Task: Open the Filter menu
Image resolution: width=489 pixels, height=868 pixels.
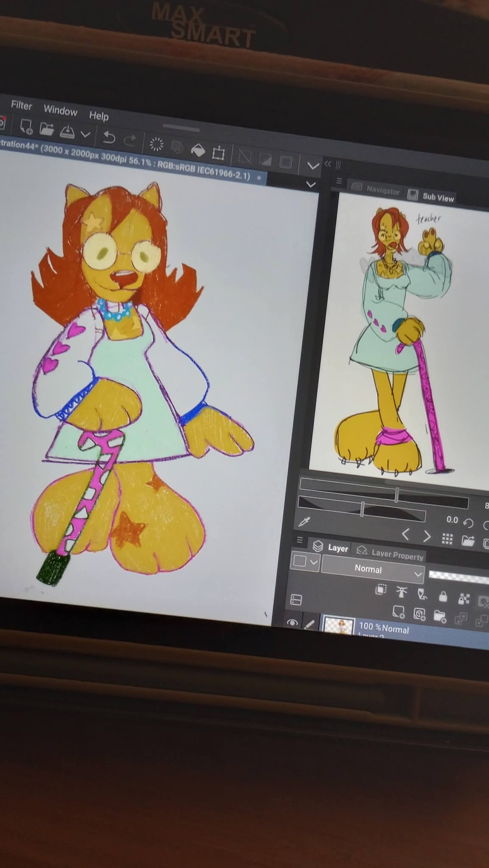Action: click(21, 105)
